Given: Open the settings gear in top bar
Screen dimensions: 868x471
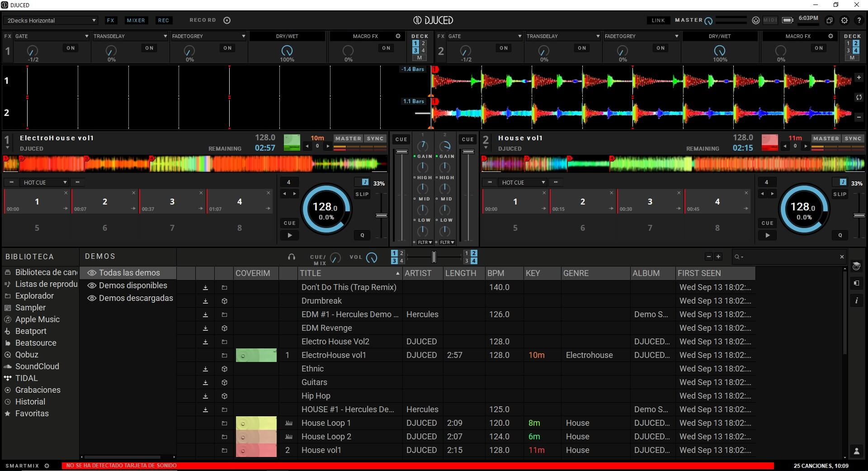Looking at the screenshot, I should [844, 20].
